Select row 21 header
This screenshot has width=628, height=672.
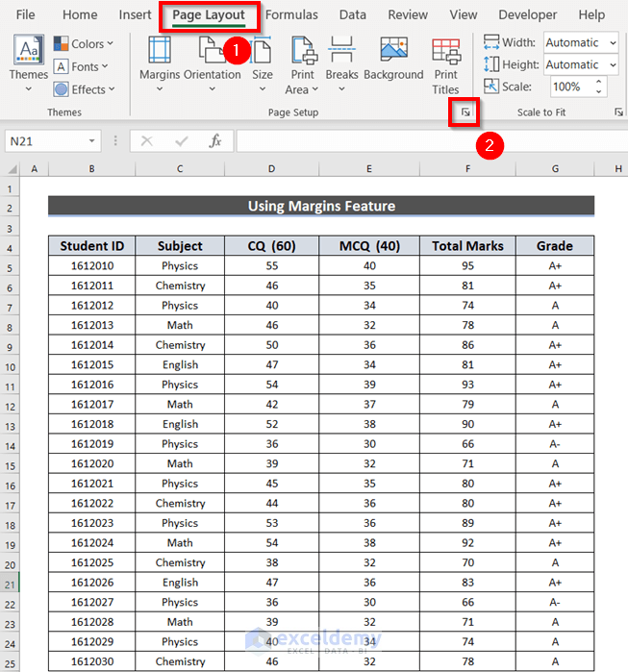(x=10, y=585)
